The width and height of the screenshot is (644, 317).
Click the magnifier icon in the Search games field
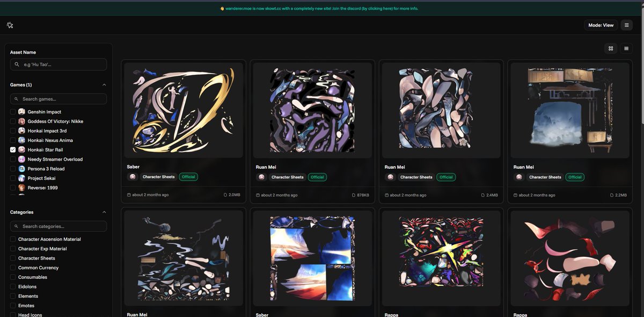[x=16, y=99]
